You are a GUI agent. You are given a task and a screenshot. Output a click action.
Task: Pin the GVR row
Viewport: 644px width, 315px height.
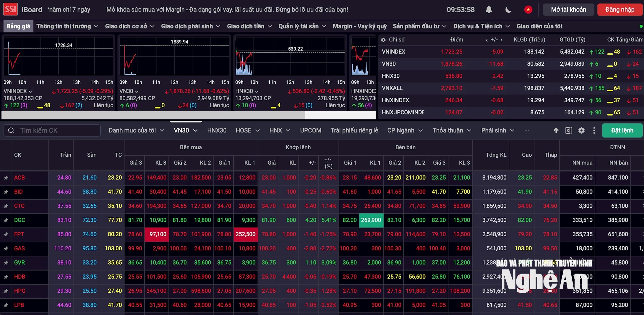[6, 263]
